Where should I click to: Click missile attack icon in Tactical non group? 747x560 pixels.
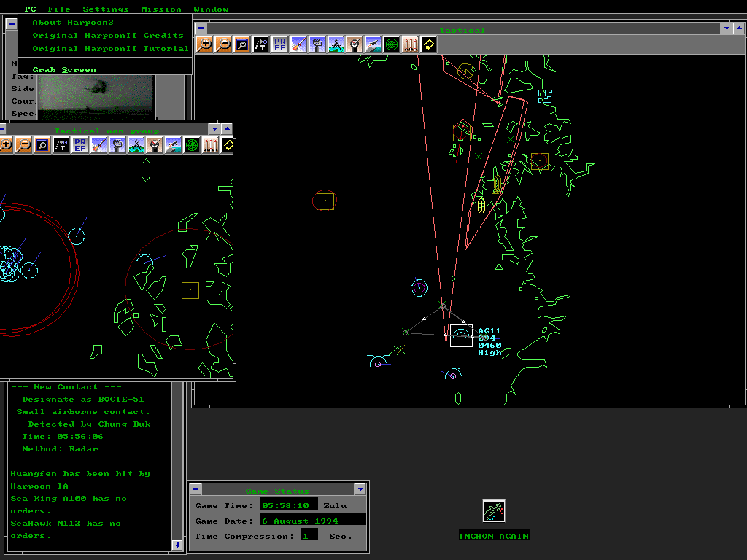coord(98,145)
